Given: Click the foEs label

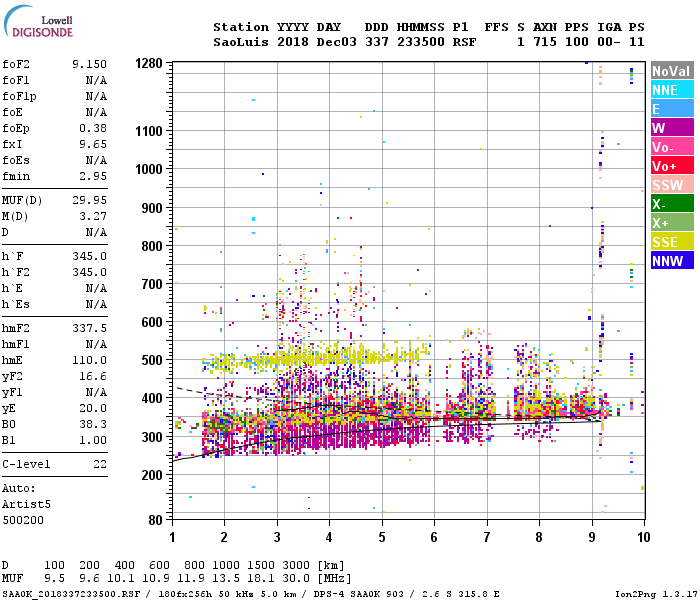Looking at the screenshot, I should 16,160.
